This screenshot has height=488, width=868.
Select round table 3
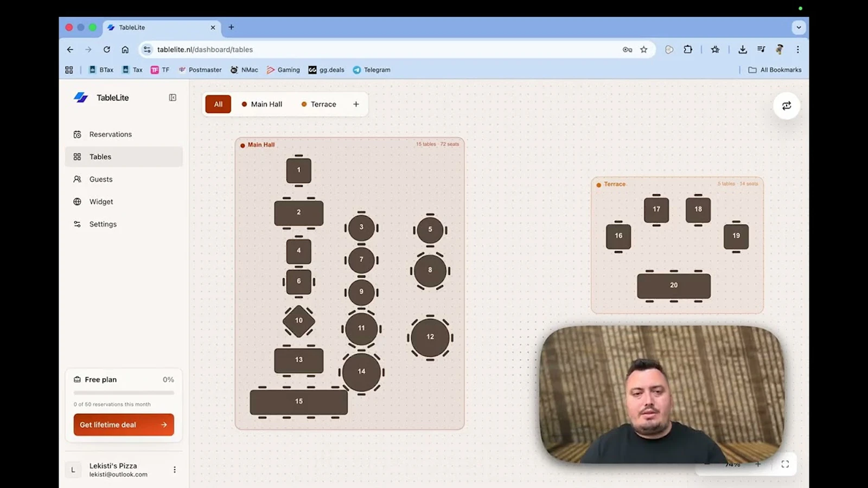[361, 228]
